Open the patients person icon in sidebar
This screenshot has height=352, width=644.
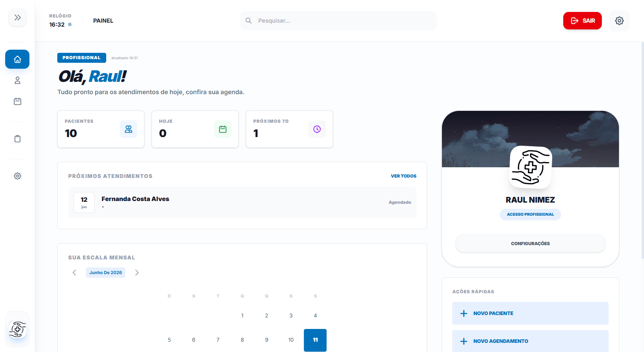17,80
